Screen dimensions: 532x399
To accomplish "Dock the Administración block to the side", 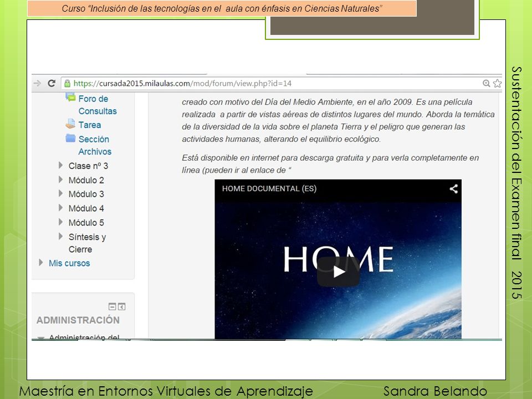I will click(x=122, y=306).
